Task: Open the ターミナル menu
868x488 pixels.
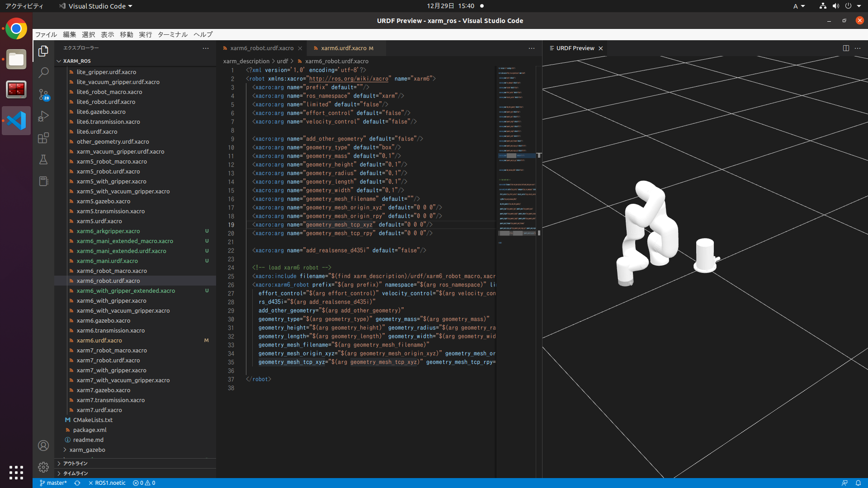Action: click(x=172, y=34)
